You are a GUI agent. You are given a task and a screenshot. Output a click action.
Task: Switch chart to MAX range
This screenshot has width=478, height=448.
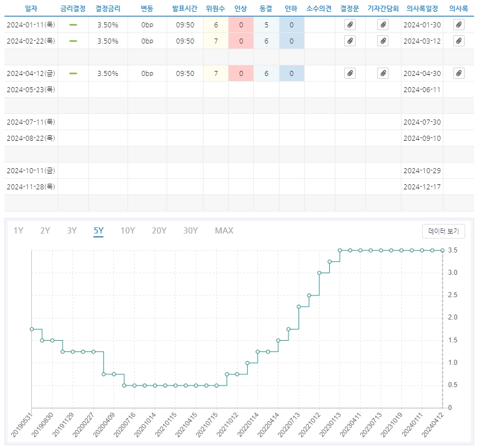(x=224, y=231)
